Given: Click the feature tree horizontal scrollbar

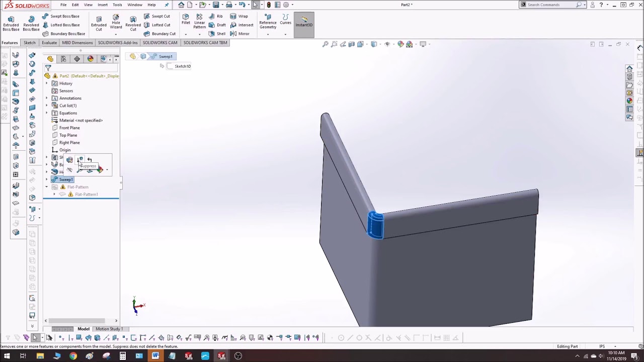Looking at the screenshot, I should click(x=80, y=321).
